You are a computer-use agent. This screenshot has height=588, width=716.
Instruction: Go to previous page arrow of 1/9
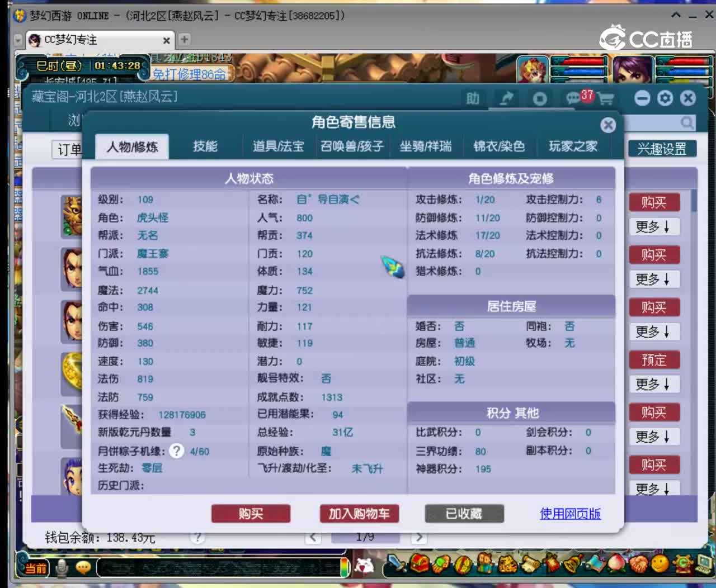tap(313, 537)
